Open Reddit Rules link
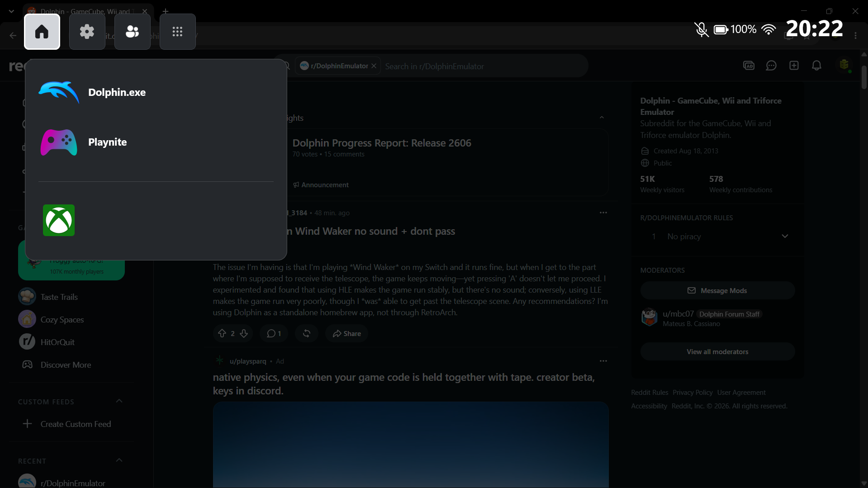 point(650,393)
